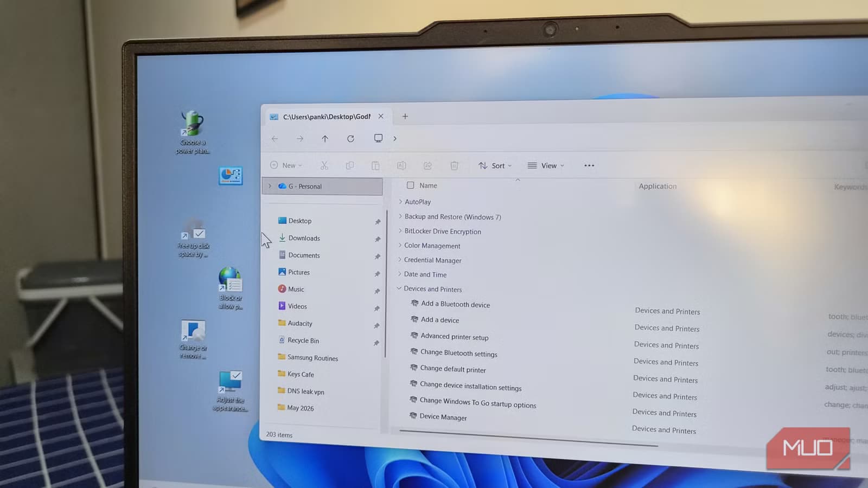868x488 pixels.
Task: Click the Share icon in toolbar
Action: (427, 165)
